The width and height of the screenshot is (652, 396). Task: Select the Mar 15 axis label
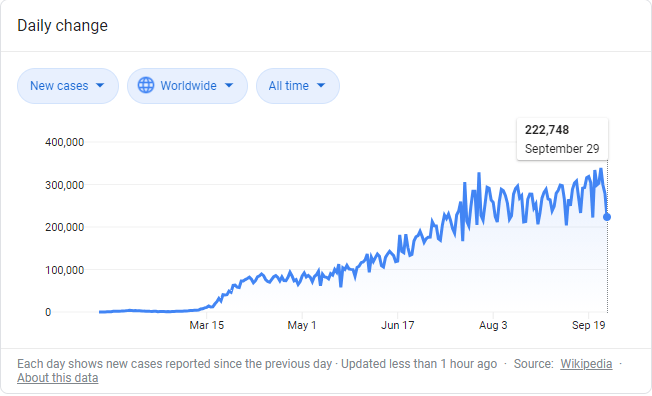(x=206, y=325)
